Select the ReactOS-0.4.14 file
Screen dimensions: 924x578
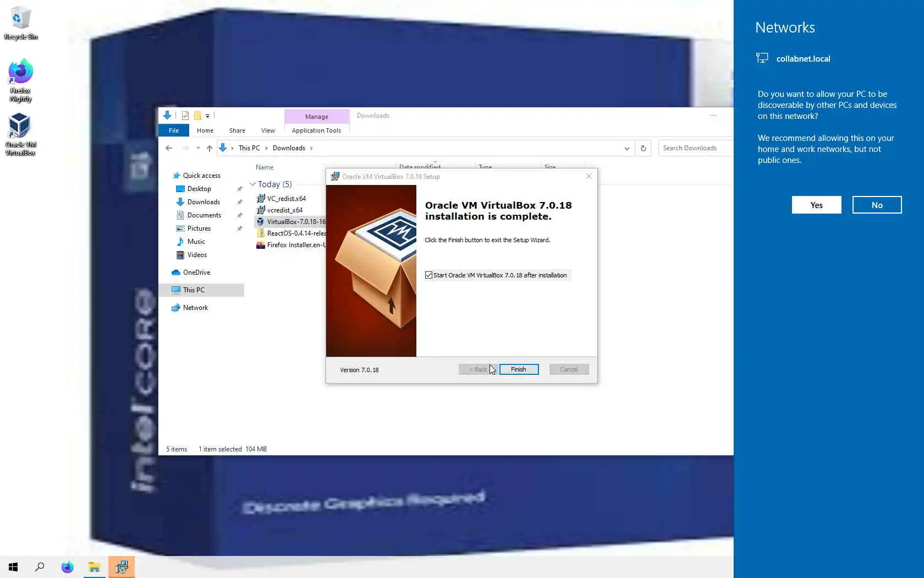291,233
